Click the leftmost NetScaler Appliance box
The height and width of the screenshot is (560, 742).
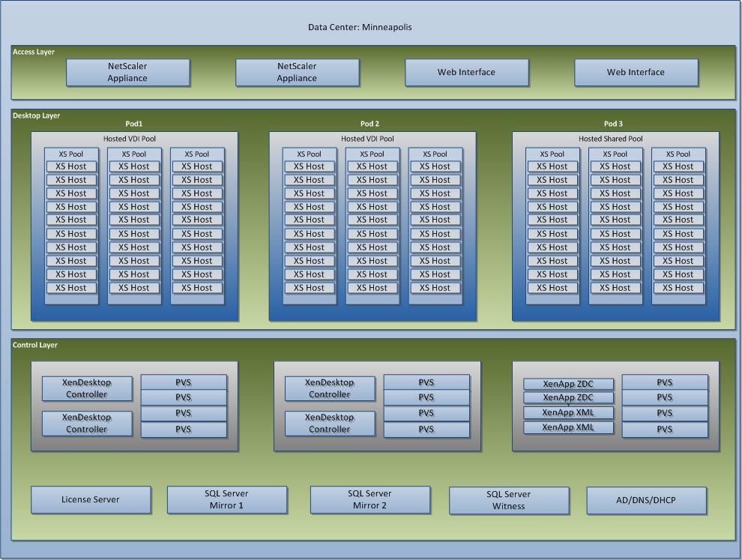127,73
